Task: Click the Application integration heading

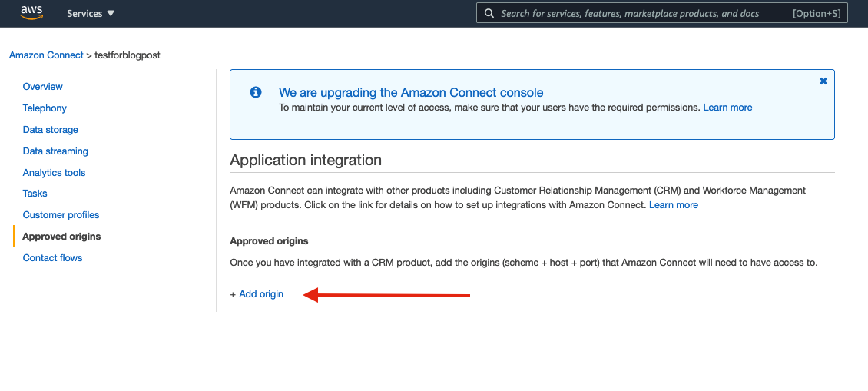Action: click(x=306, y=161)
